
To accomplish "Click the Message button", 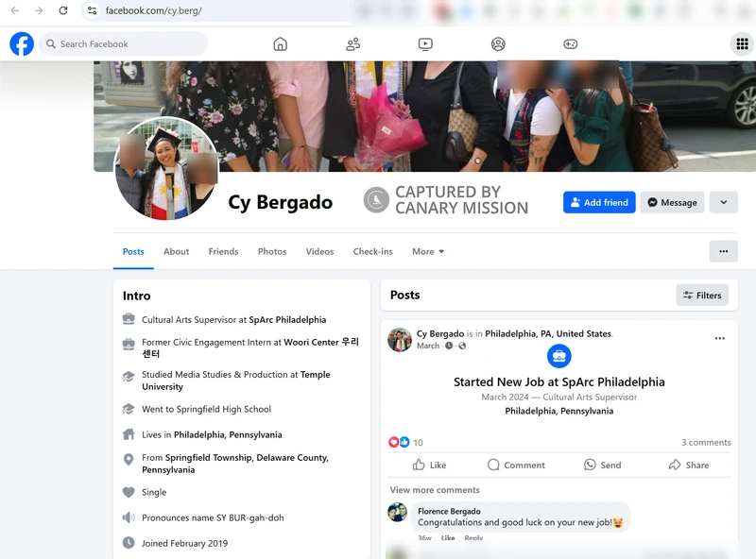I will pyautogui.click(x=672, y=202).
